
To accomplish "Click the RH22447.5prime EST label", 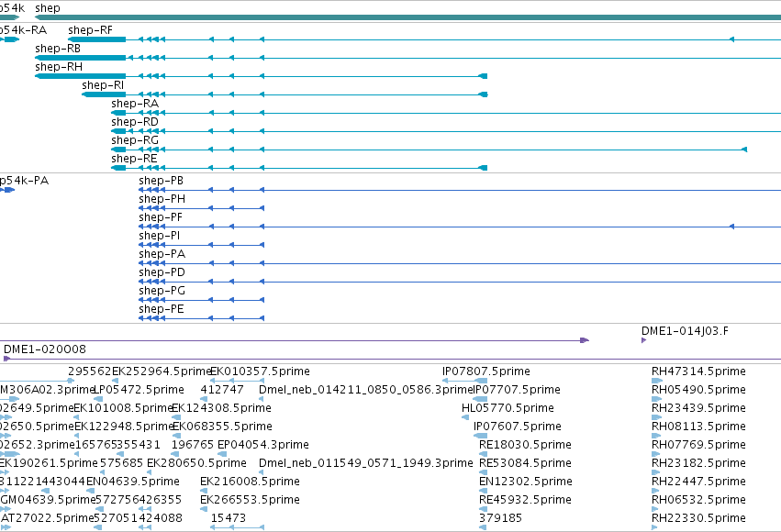I will (698, 482).
